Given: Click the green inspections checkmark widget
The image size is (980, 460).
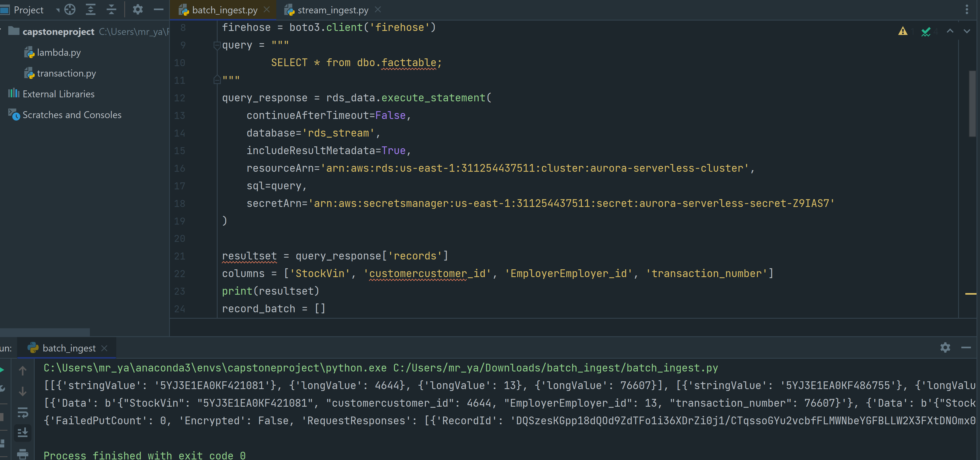Looking at the screenshot, I should pyautogui.click(x=926, y=32).
